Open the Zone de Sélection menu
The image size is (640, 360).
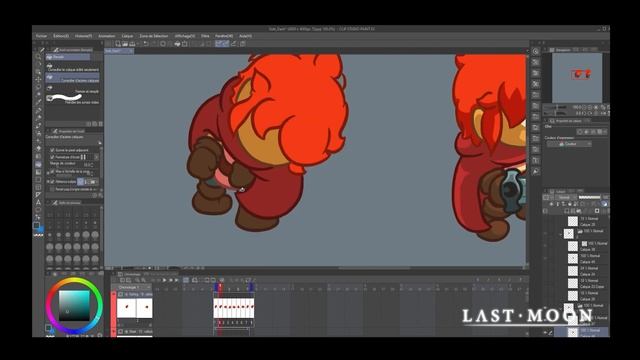153,36
